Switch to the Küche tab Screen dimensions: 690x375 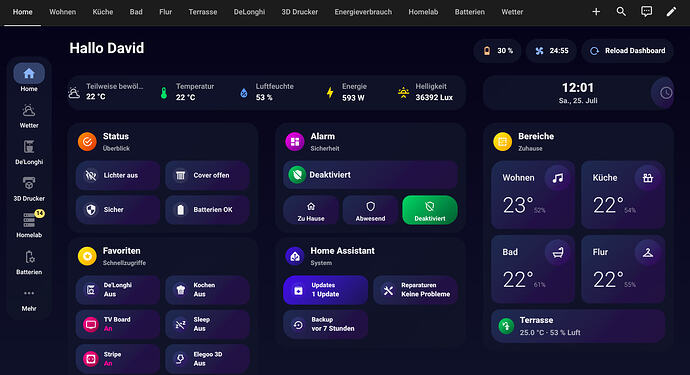pyautogui.click(x=103, y=12)
